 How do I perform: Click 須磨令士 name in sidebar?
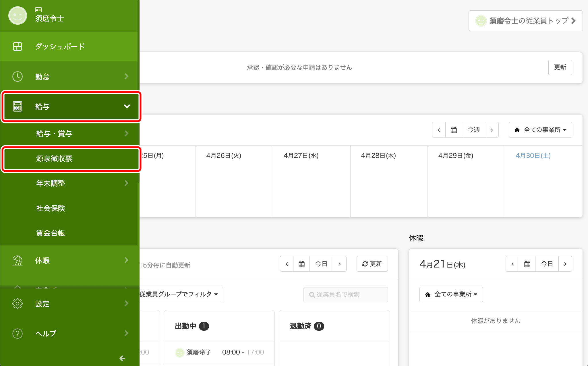coord(49,19)
